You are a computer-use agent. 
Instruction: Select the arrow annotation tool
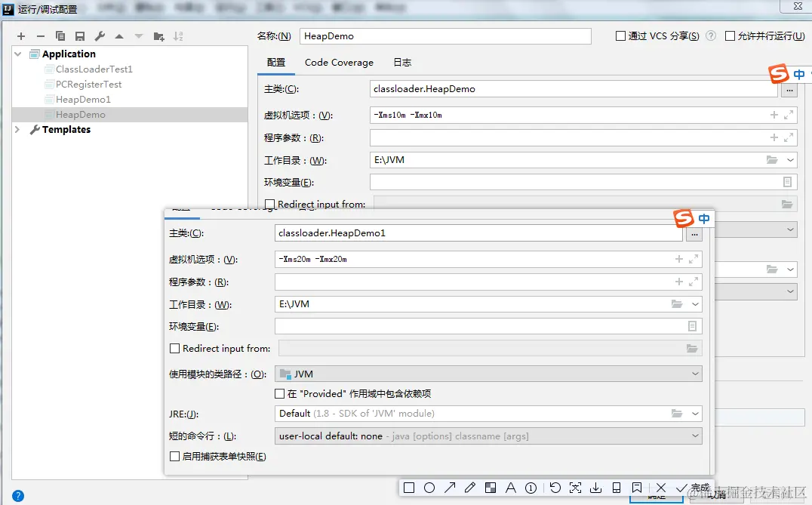pyautogui.click(x=450, y=488)
